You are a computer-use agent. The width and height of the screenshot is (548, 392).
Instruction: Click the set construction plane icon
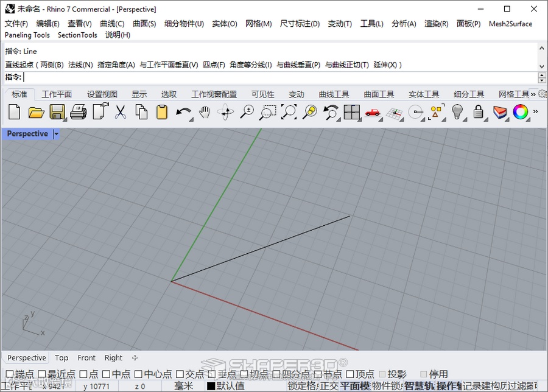click(395, 113)
